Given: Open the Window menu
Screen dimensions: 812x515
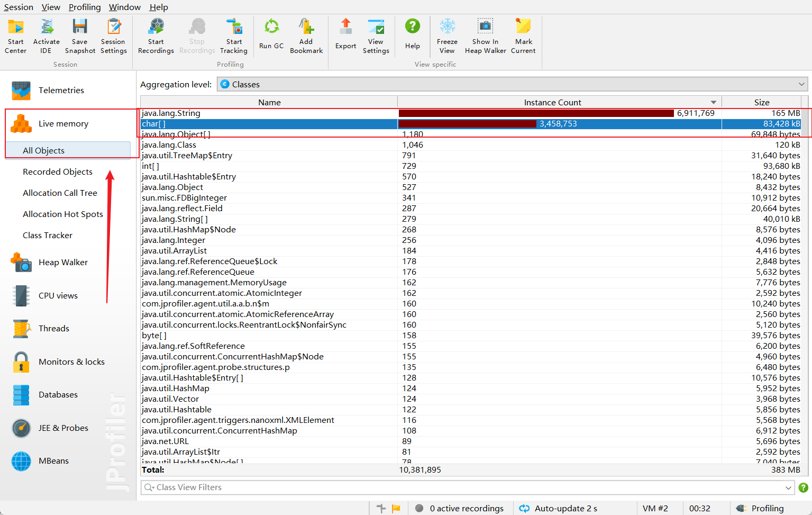Looking at the screenshot, I should (125, 7).
